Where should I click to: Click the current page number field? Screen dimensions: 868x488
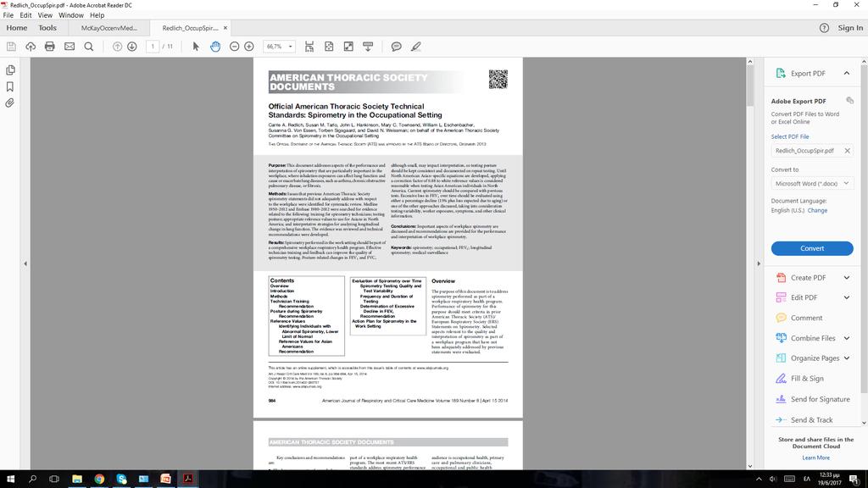153,47
